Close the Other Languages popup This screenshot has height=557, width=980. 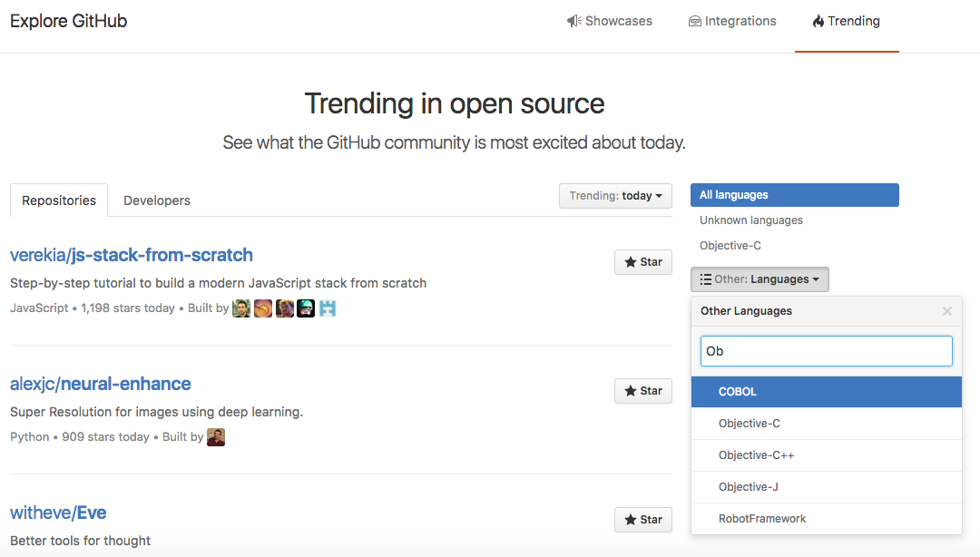[946, 311]
